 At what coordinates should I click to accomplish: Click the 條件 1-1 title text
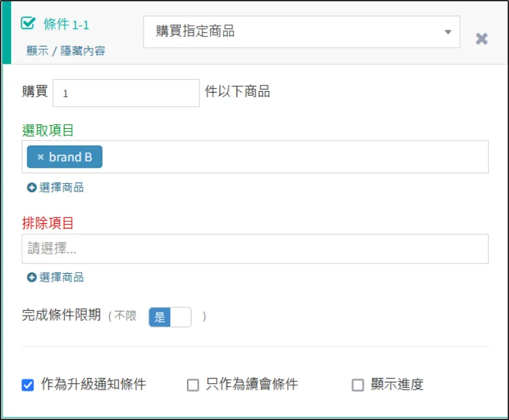66,25
